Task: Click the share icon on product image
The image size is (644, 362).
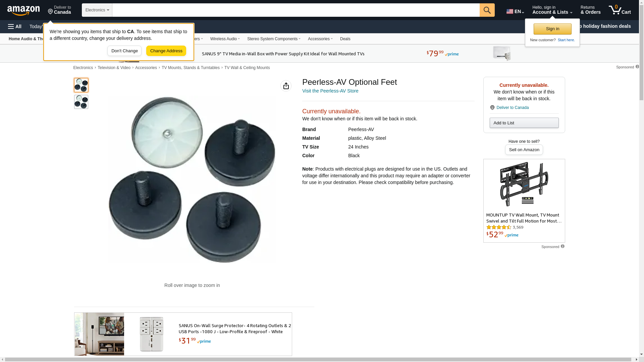Action: click(x=286, y=86)
